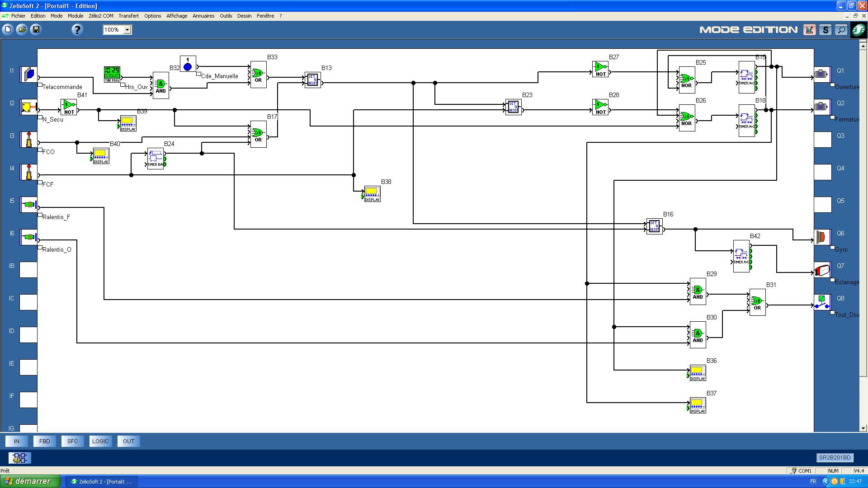Image resolution: width=868 pixels, height=488 pixels.
Task: Toggle the FCF label checkbox
Action: [40, 182]
